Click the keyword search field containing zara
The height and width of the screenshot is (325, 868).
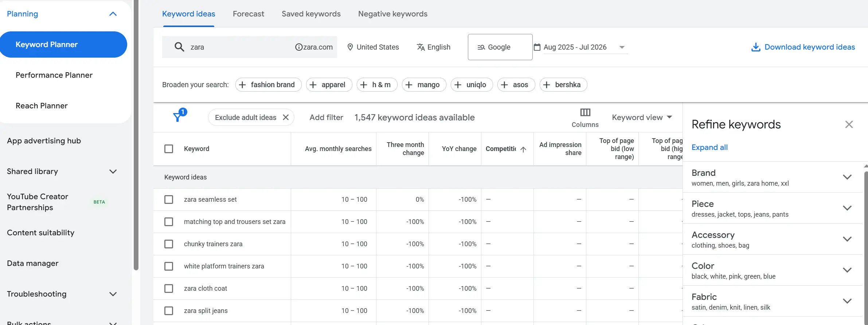pyautogui.click(x=249, y=47)
